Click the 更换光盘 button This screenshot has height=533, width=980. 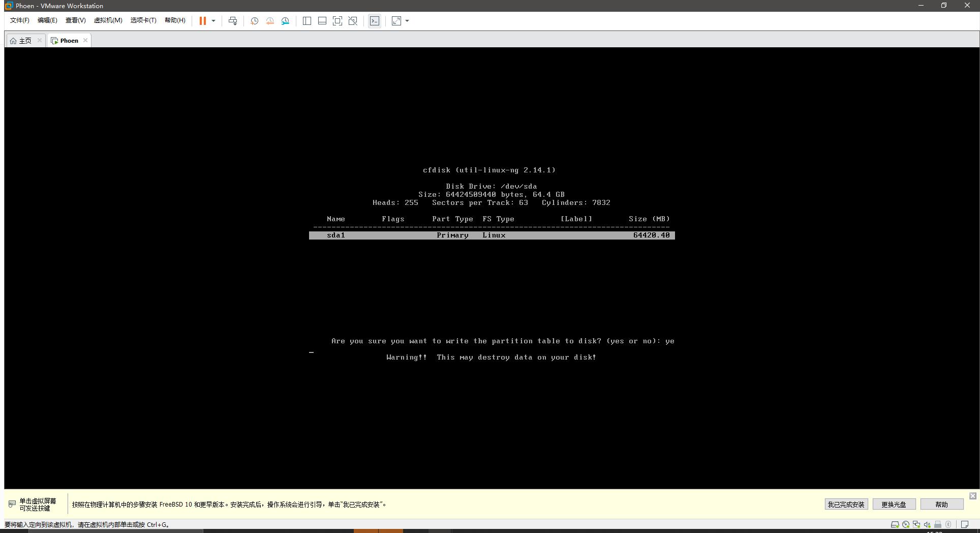(894, 504)
